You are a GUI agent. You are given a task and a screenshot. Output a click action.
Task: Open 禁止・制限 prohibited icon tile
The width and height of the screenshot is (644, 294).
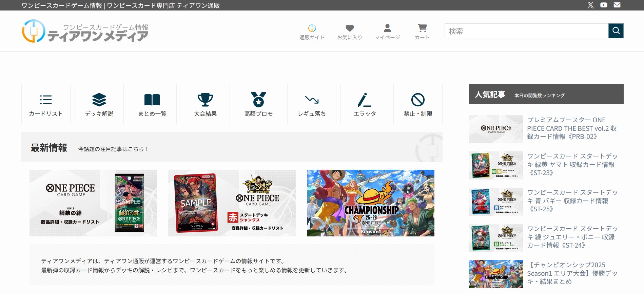418,104
